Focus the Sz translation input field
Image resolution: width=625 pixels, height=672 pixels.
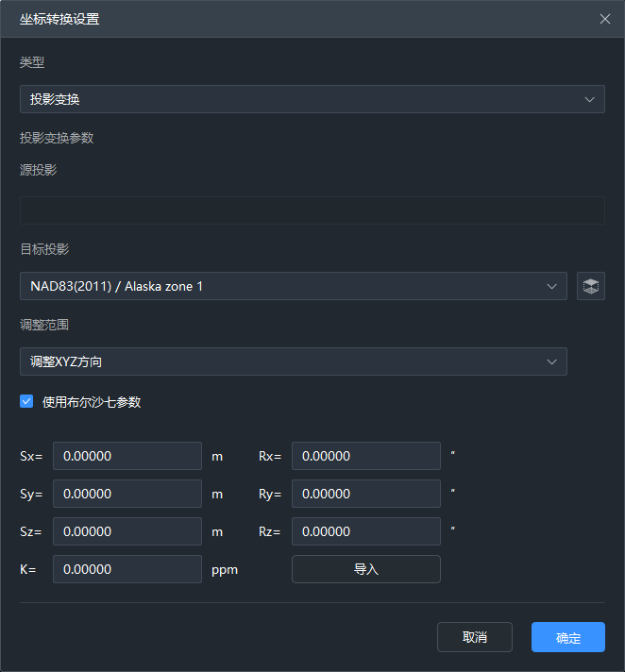click(x=127, y=531)
